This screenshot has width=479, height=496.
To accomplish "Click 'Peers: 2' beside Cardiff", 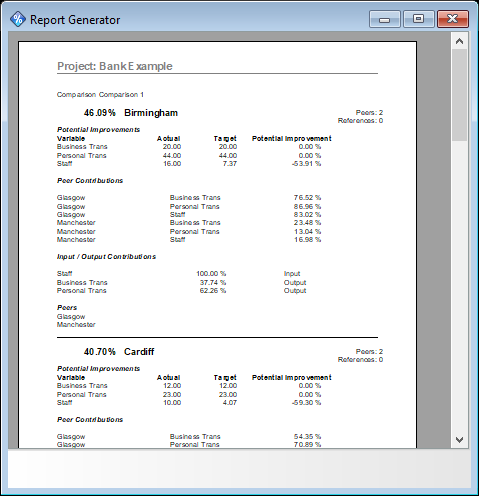I will coord(369,351).
